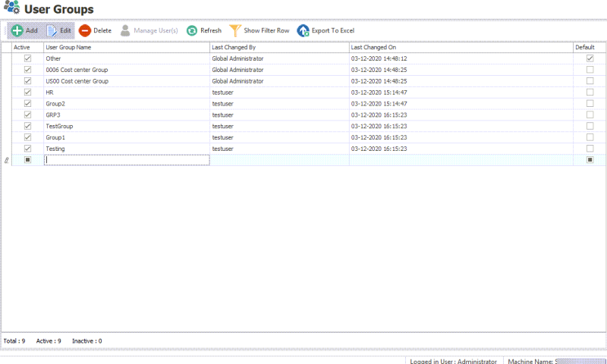This screenshot has width=607, height=364.
Task: Click the Show Filter Row funnel icon
Action: [235, 31]
